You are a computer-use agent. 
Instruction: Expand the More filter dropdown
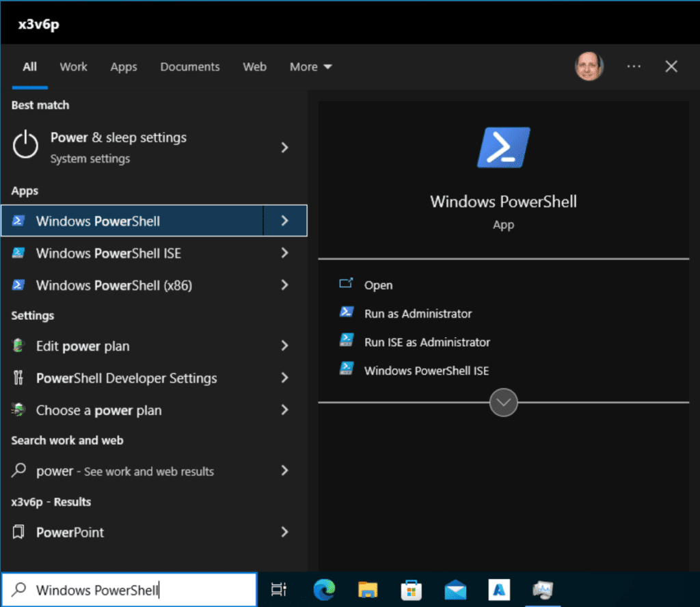click(310, 66)
